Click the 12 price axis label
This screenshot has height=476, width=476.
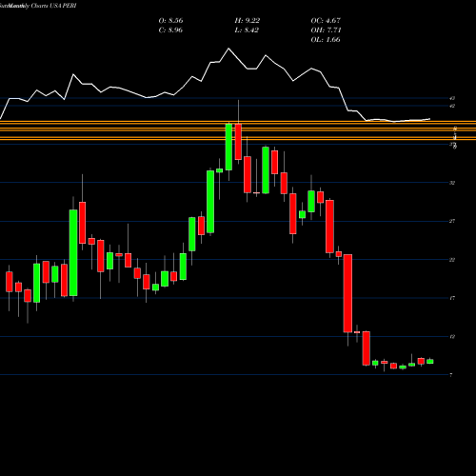(452, 336)
